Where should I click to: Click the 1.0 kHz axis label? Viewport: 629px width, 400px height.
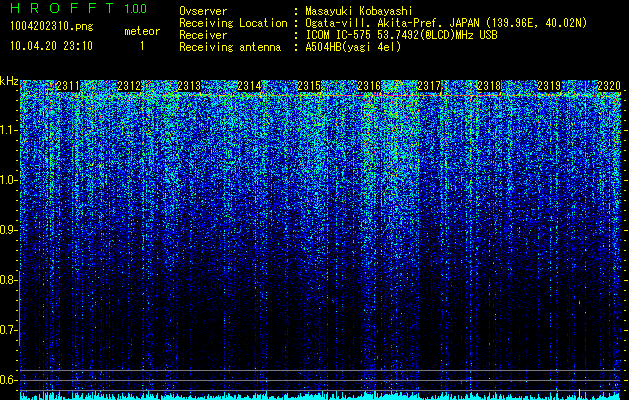8,180
